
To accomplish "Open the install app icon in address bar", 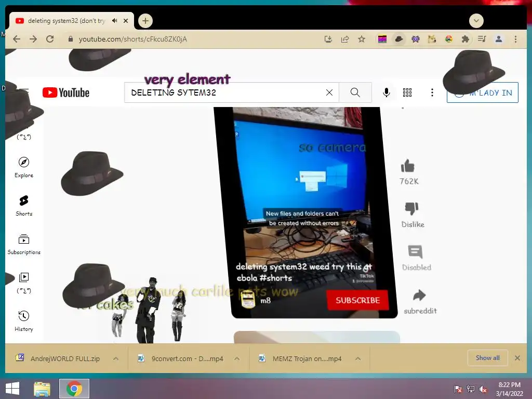I will point(328,39).
